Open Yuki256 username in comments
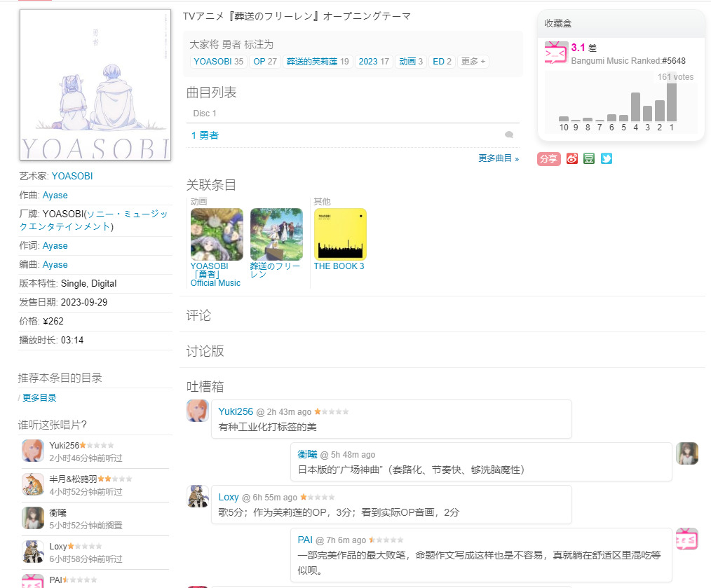This screenshot has height=588, width=711. click(x=236, y=411)
